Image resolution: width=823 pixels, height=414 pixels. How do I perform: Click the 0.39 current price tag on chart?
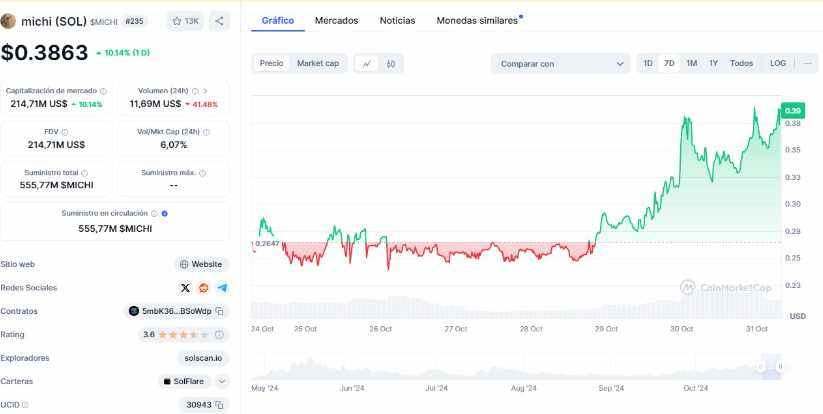click(x=793, y=111)
